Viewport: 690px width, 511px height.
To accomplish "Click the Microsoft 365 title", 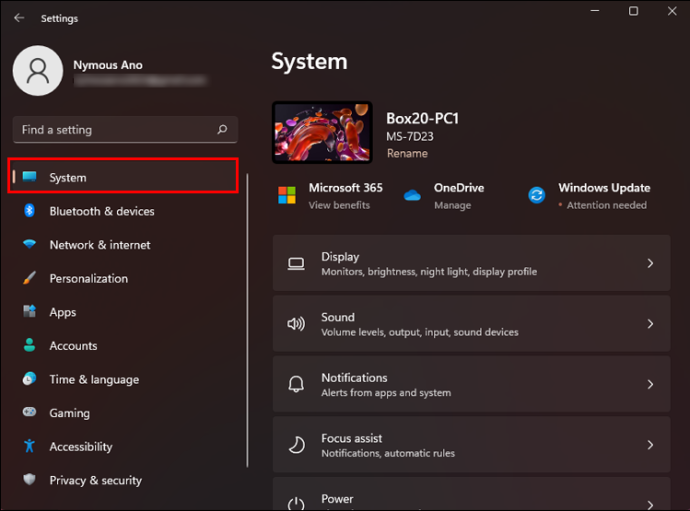I will point(345,187).
